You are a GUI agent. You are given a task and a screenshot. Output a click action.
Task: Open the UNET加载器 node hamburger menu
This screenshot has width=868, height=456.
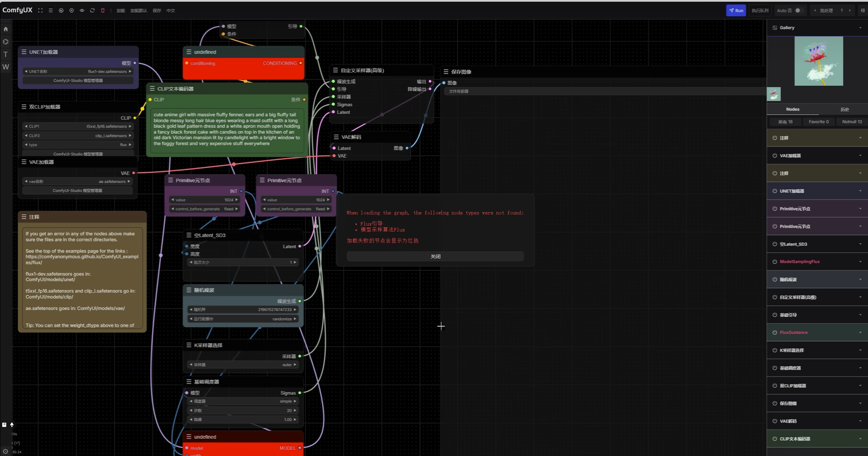(24, 52)
